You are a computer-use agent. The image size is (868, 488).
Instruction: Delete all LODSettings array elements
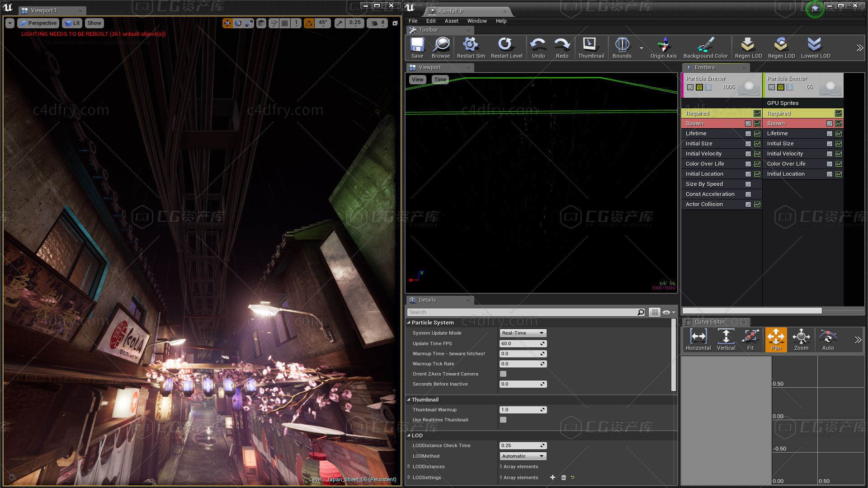pyautogui.click(x=563, y=477)
